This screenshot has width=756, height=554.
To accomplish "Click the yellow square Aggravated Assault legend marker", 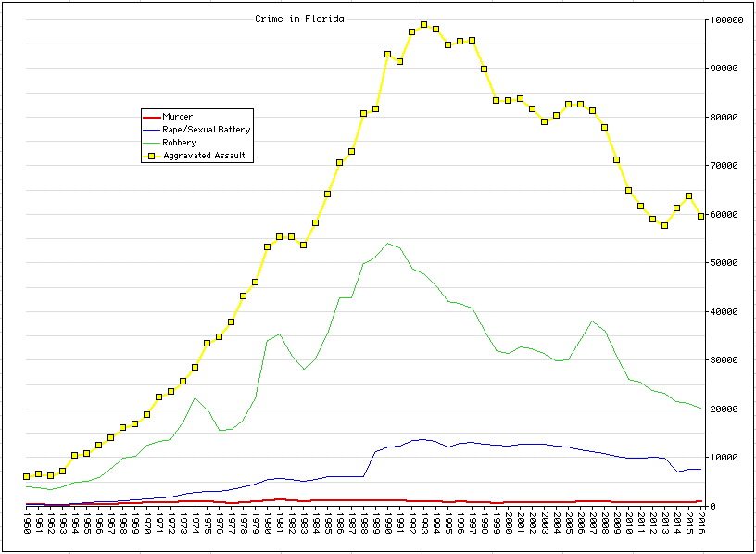I will tap(152, 156).
